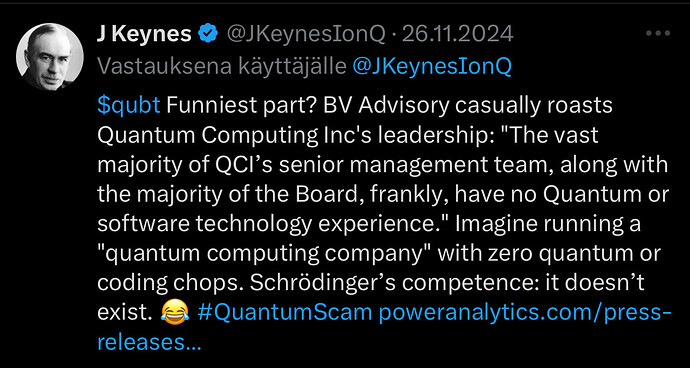The width and height of the screenshot is (690, 368).
Task: Click the "Vastauksena käyttäjälle" reply label
Action: [x=223, y=67]
